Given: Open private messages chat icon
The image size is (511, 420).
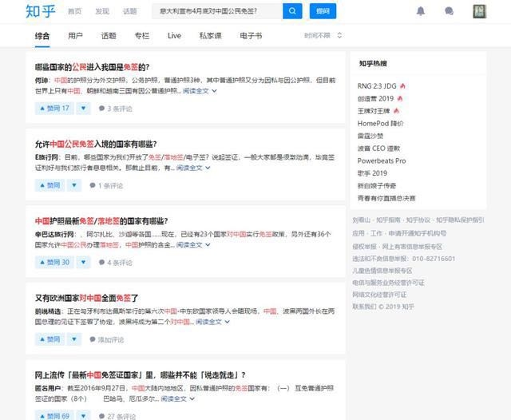Looking at the screenshot, I should coord(449,11).
